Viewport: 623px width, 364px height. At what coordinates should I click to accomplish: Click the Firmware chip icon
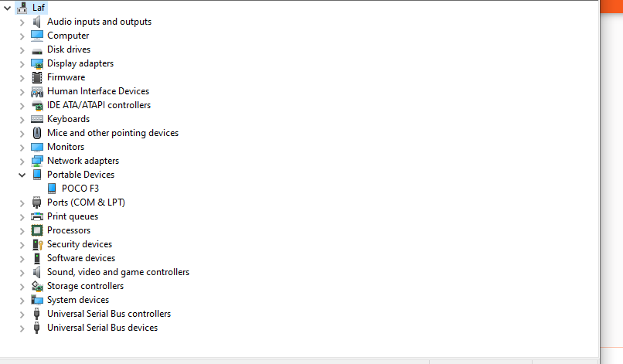pos(37,77)
